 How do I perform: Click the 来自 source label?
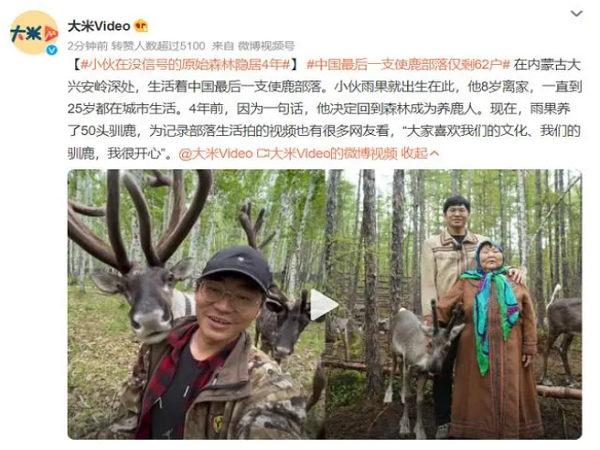[223, 46]
